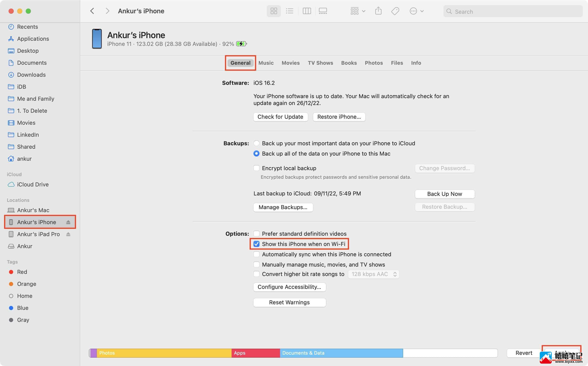Viewport: 588px width, 366px height.
Task: Eject Ankur's iPad Pro
Action: click(68, 234)
